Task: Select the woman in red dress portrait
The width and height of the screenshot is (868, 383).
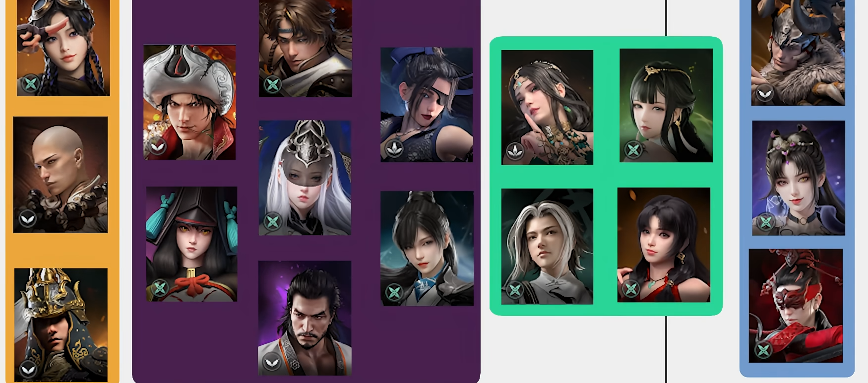Action: click(x=664, y=245)
